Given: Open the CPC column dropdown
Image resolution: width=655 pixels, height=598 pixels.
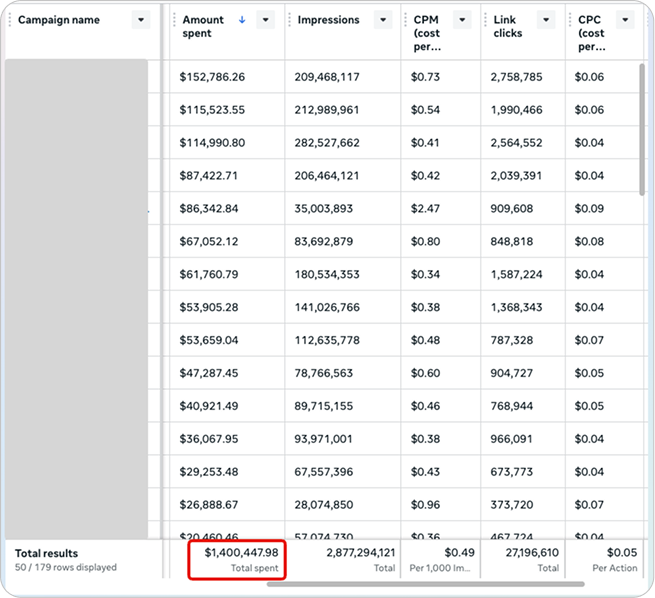Looking at the screenshot, I should click(x=625, y=20).
